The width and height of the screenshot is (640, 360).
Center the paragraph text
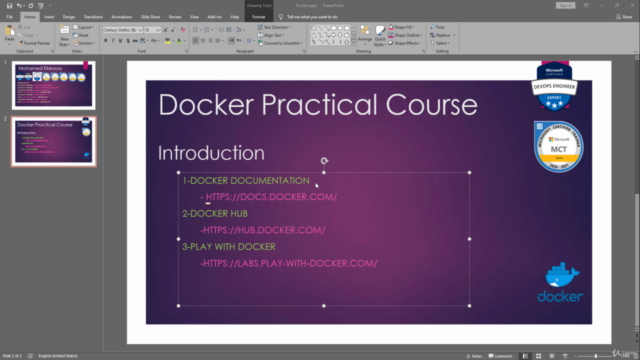(x=203, y=40)
